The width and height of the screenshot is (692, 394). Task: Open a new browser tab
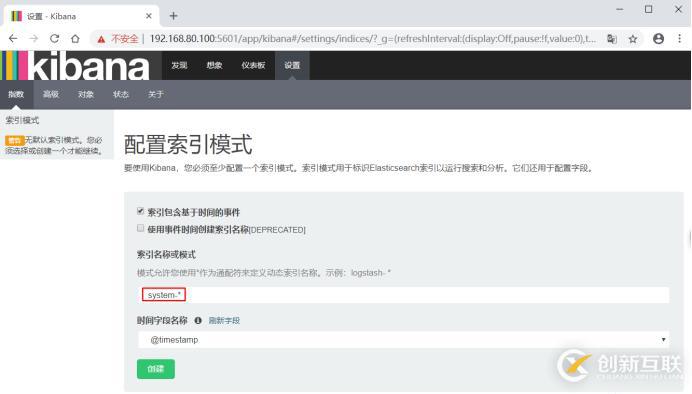[173, 16]
